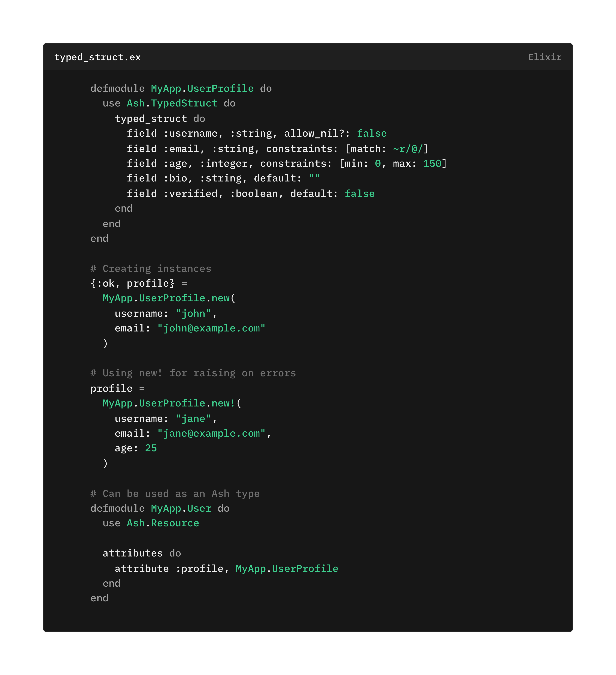Click the 'Can be used as an Ash type' comment

175,494
